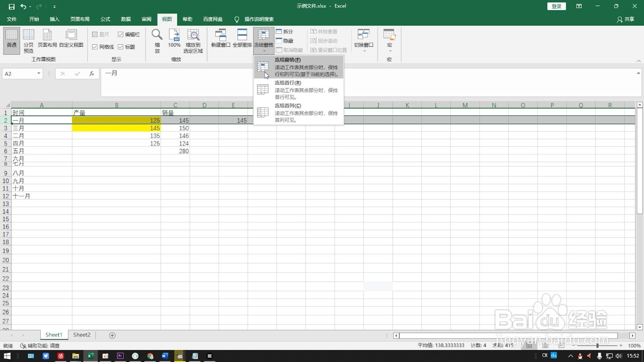Open Ribbon Display Options icon in title bar
644x362 pixels.
click(x=579, y=6)
